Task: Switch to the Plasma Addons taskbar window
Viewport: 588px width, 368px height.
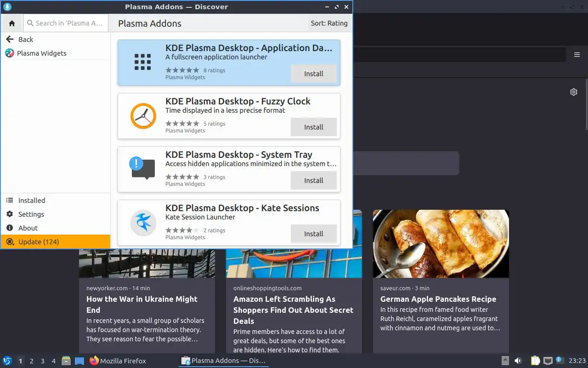Action: click(224, 361)
